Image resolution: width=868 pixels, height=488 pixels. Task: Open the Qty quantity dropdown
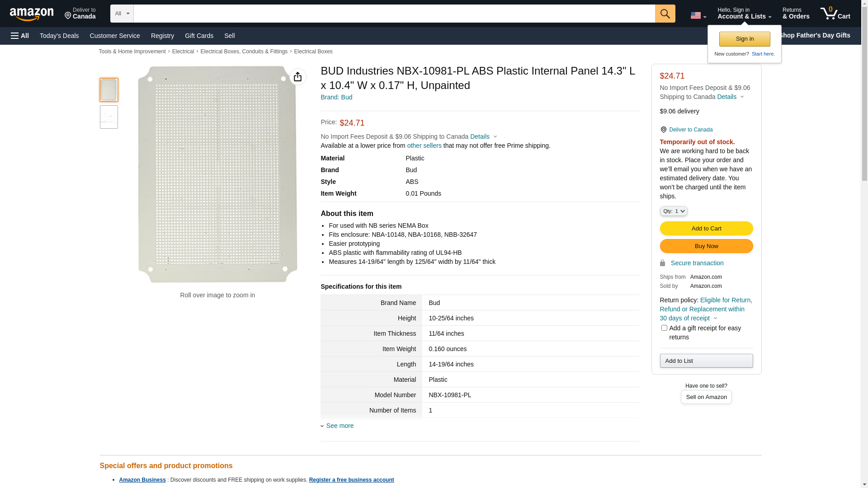click(x=673, y=211)
